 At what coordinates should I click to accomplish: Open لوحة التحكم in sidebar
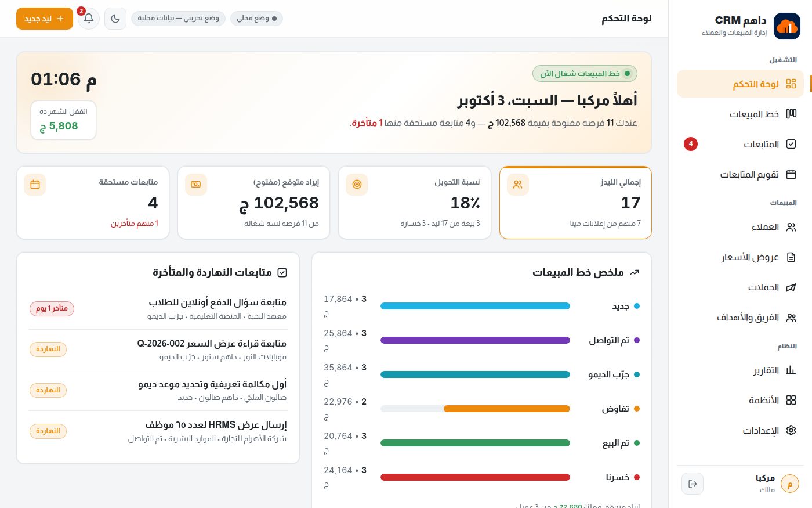(x=740, y=84)
